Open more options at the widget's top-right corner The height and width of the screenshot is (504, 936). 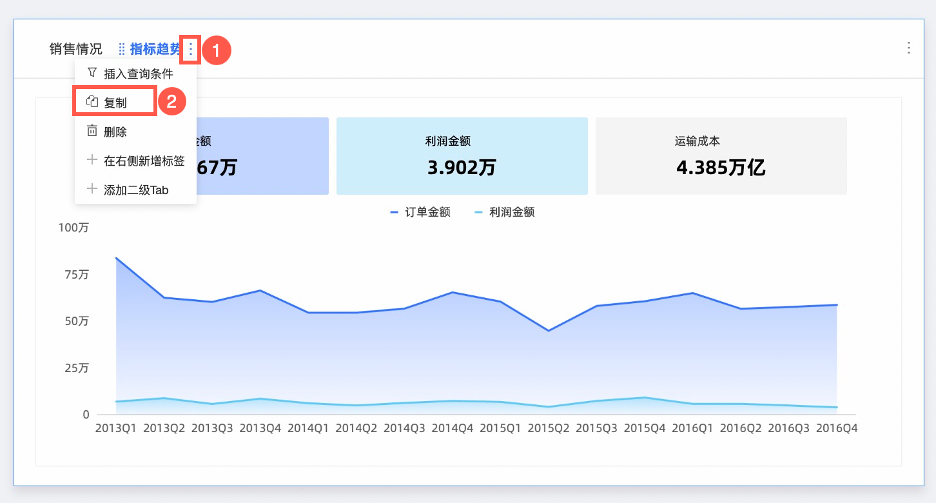908,48
